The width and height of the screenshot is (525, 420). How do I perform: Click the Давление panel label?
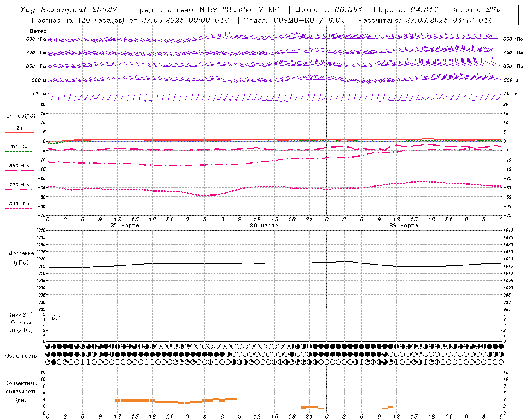point(21,253)
